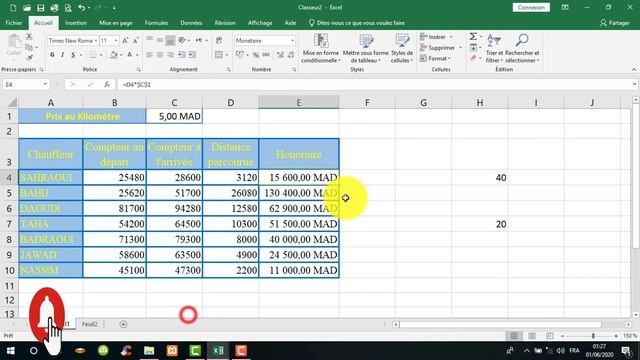Click the decrease decimal icon

coord(291,55)
